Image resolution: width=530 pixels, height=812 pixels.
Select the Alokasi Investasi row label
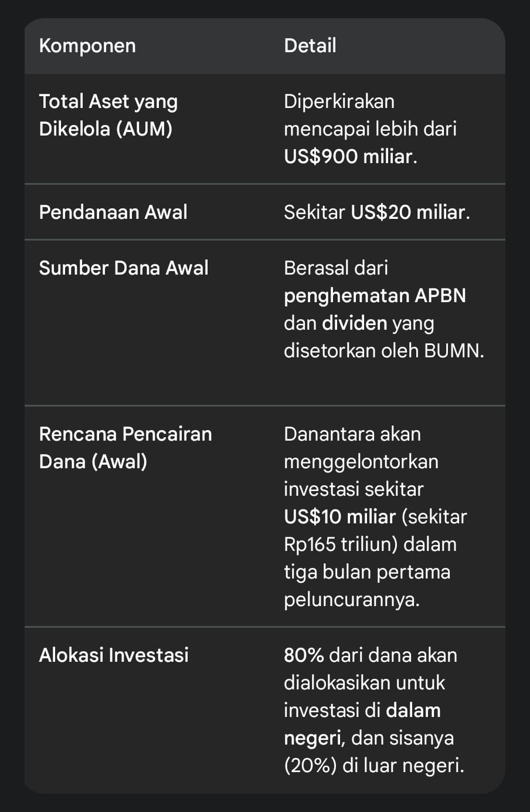(x=114, y=655)
